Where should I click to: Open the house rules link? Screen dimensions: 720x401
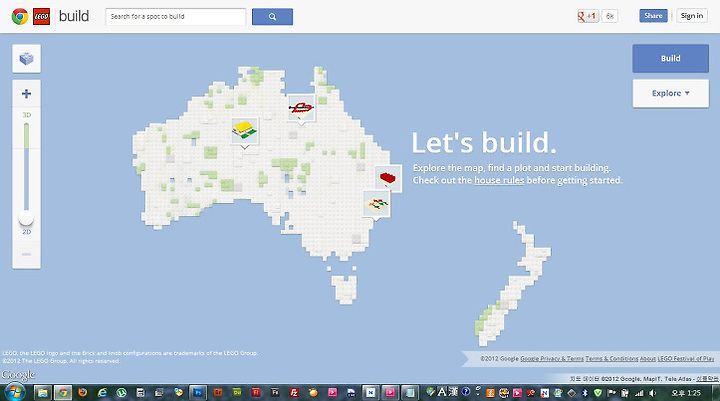499,181
